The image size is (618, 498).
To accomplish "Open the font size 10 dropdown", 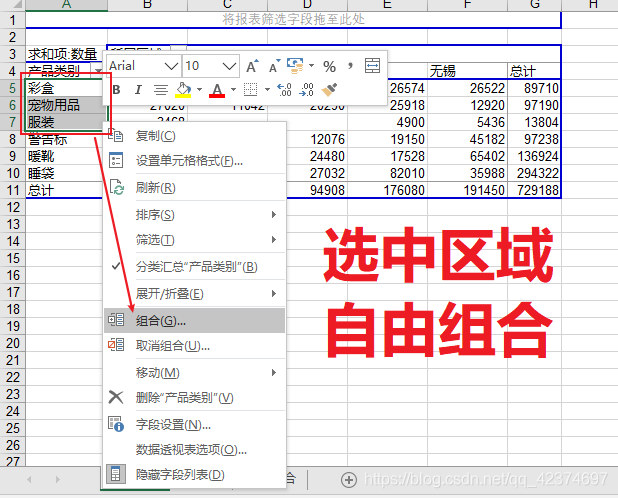I will (229, 66).
